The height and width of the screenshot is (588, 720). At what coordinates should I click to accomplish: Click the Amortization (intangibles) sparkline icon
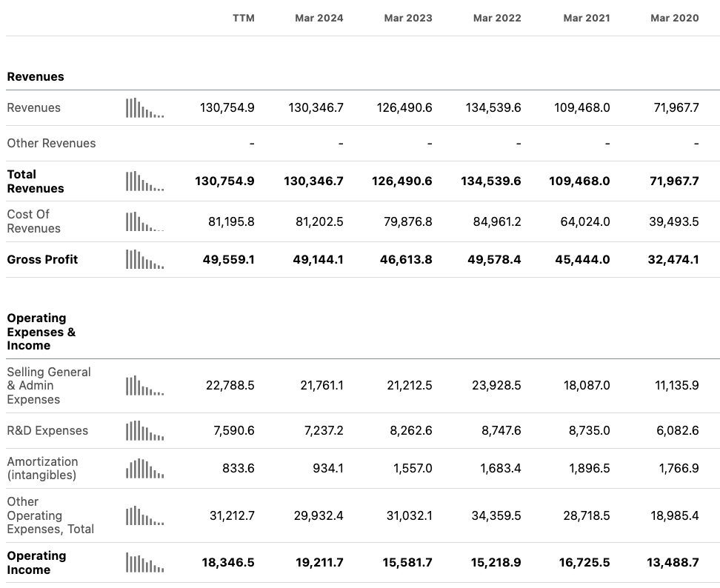(144, 469)
